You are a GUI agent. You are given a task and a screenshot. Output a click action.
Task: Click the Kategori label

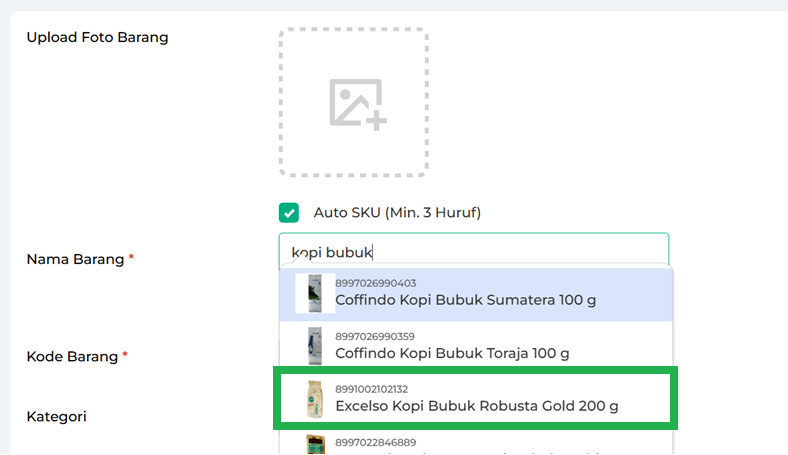pos(56,416)
